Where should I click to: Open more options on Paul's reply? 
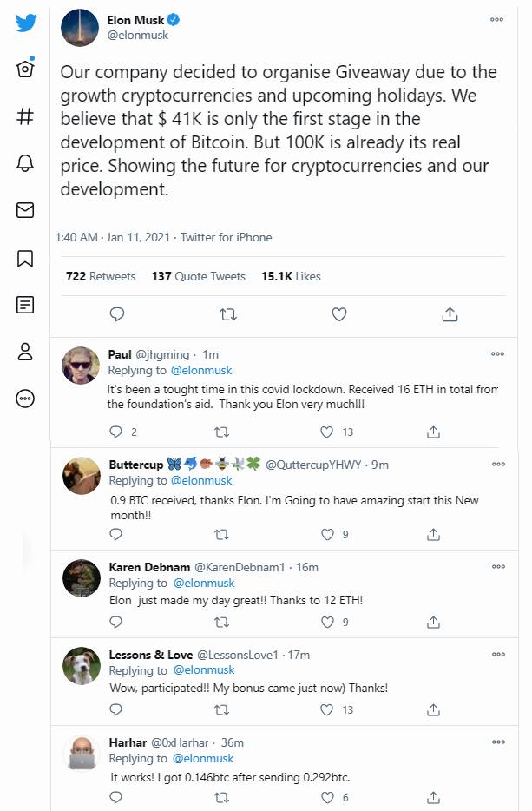pos(497,353)
